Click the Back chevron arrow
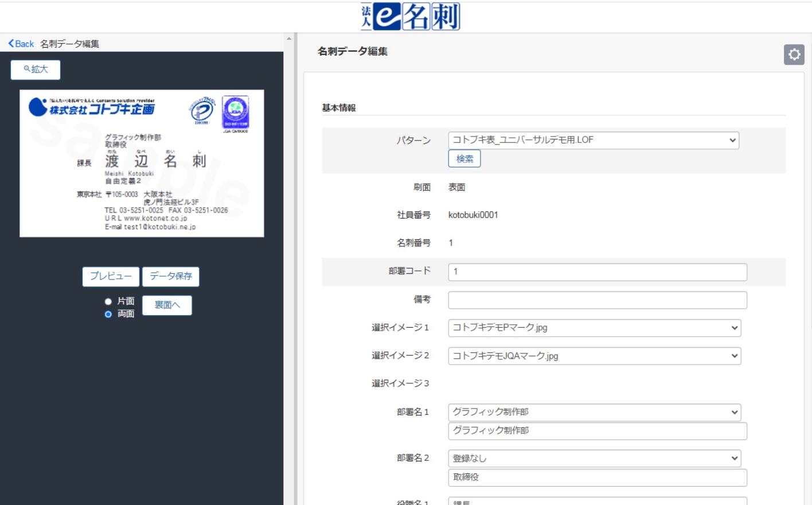The image size is (812, 505). 10,43
